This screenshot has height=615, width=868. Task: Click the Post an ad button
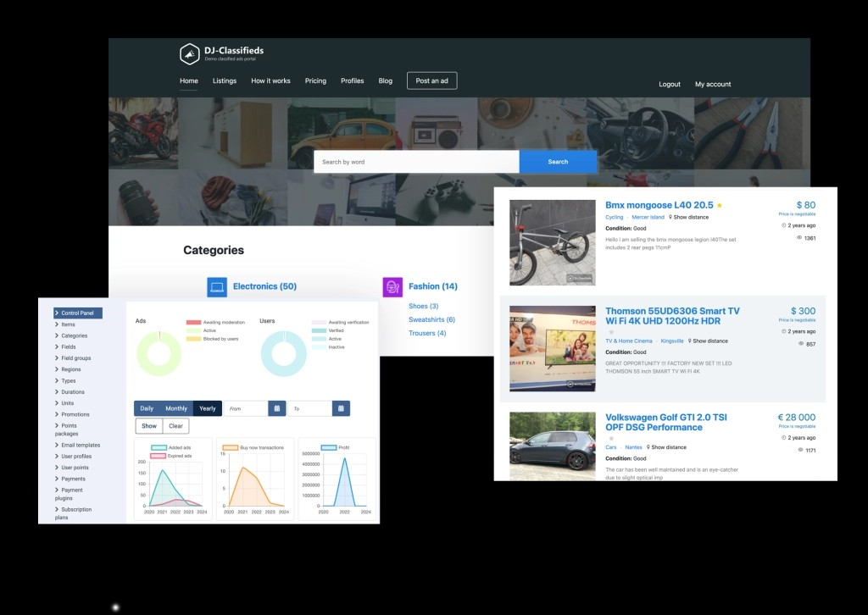[431, 80]
